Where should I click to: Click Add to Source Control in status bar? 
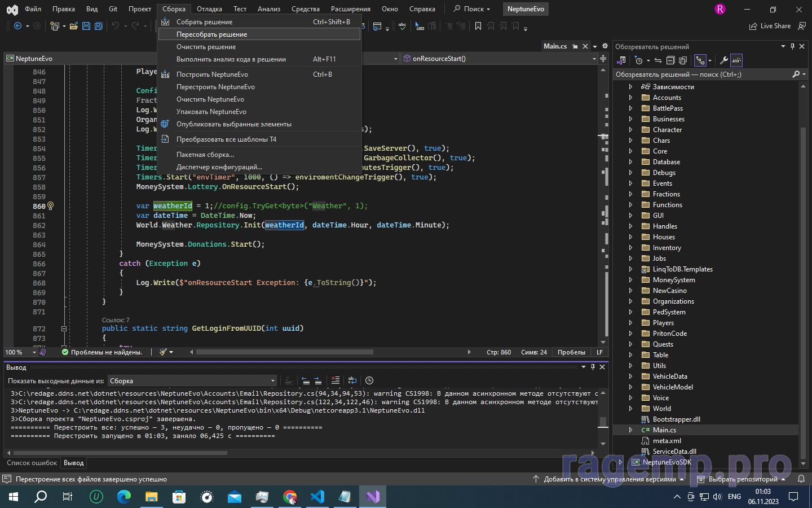pos(609,479)
